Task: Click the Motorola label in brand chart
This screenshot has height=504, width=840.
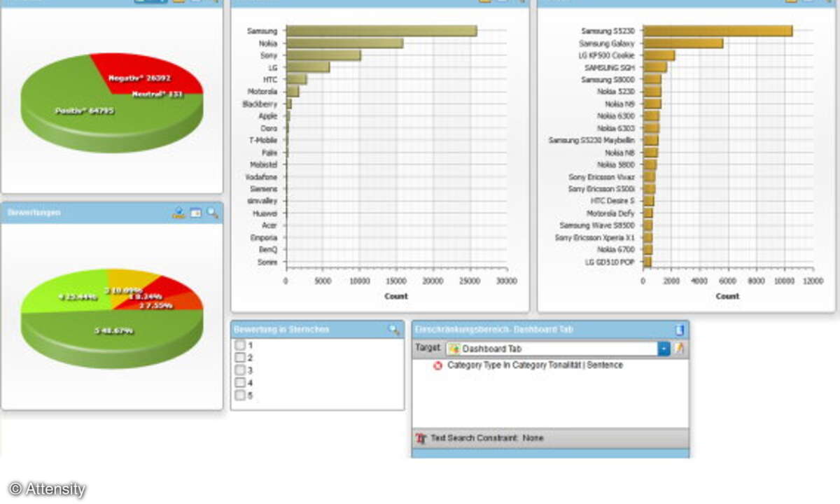Action: coord(262,92)
